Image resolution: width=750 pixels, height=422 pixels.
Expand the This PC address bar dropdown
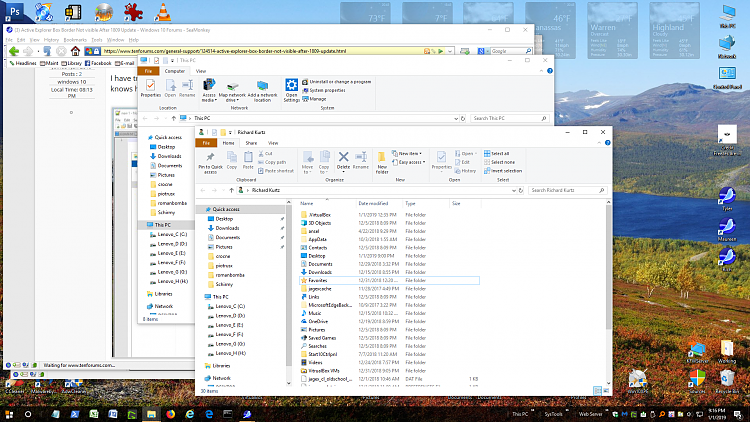point(456,118)
